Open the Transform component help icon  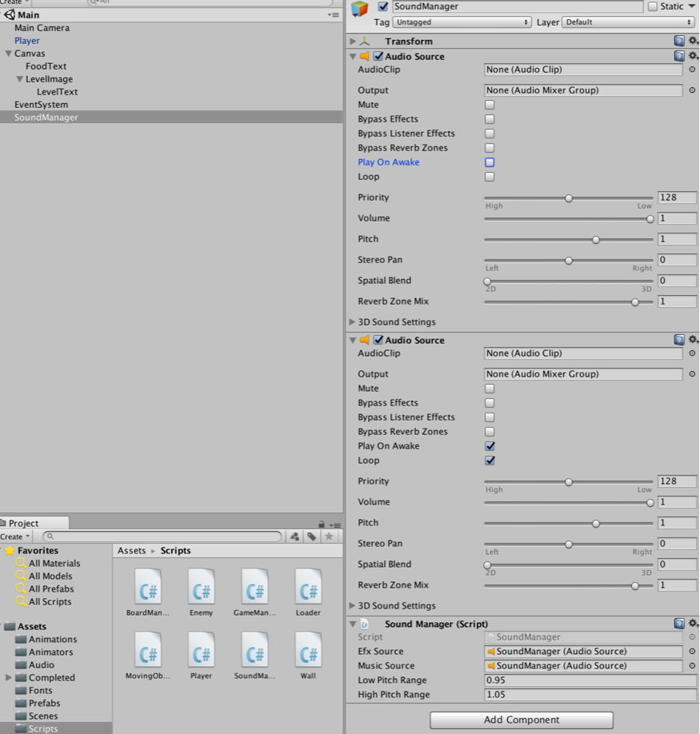point(678,41)
